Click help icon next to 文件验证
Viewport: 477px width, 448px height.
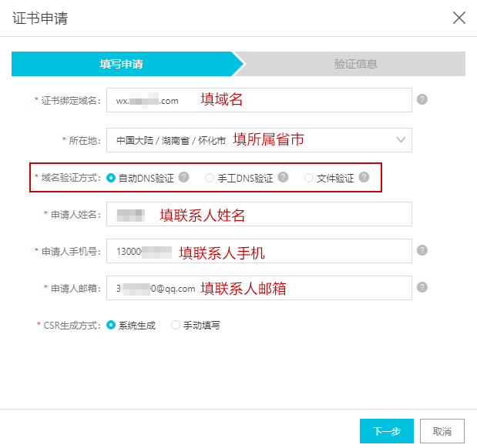point(364,177)
